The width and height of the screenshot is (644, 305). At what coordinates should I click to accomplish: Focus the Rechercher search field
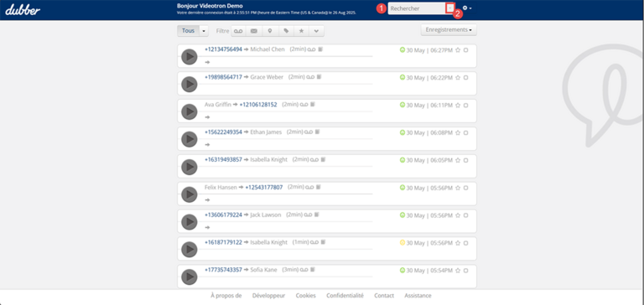(417, 8)
